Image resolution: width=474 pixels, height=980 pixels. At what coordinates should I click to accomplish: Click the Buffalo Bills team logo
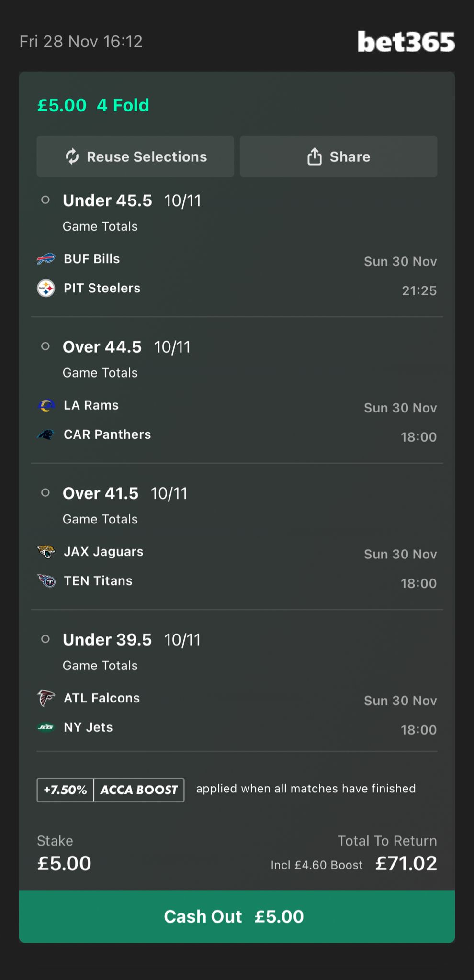[46, 259]
